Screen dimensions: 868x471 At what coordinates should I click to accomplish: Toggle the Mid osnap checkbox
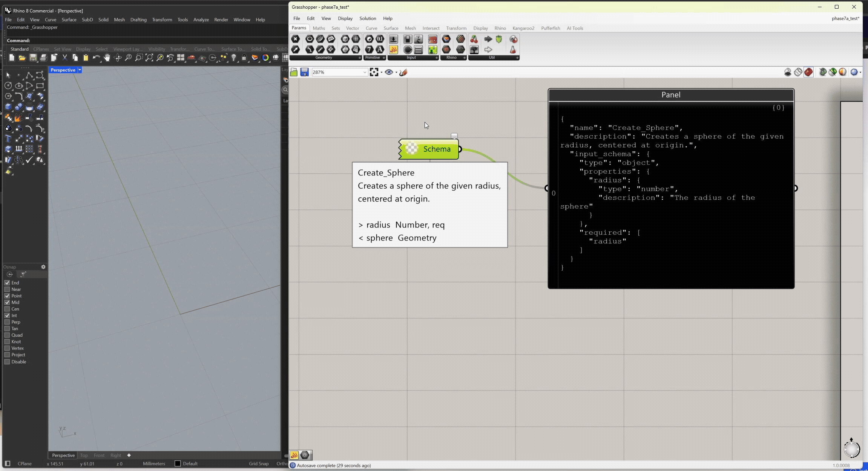7,302
